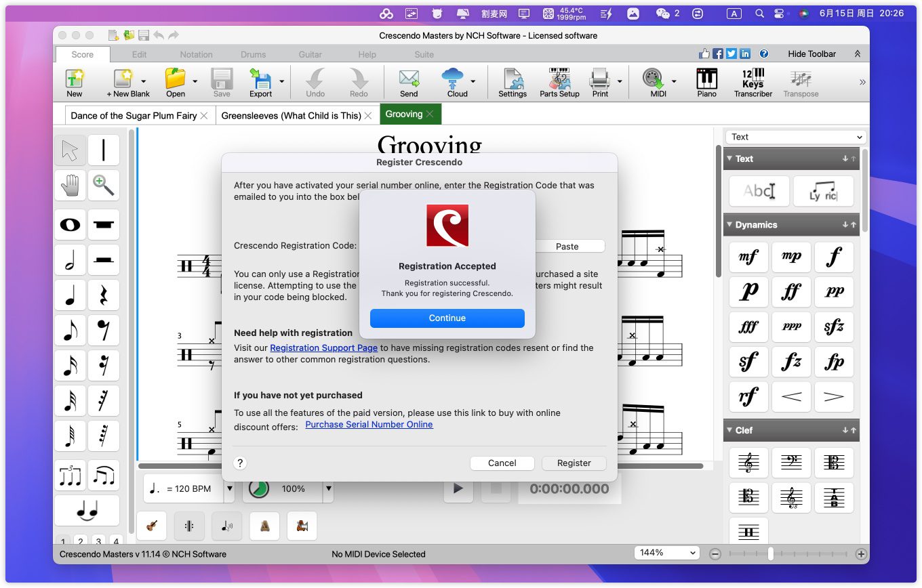Collapse the Dynamics panel section
Screen dimensions: 922x588
729,225
